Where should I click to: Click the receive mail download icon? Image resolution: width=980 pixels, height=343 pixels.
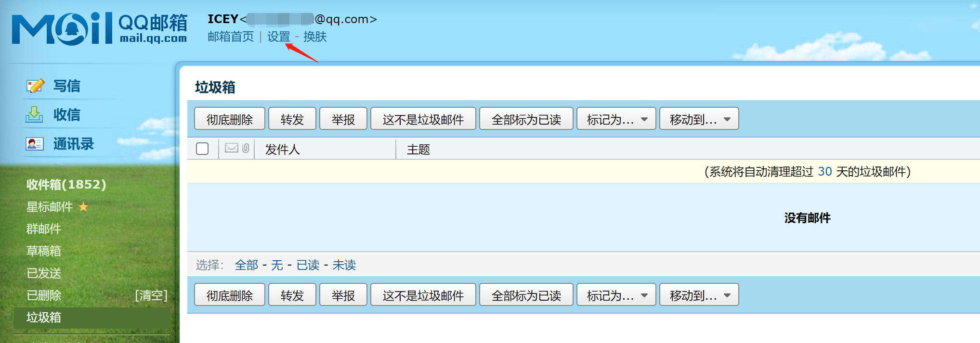pos(34,114)
